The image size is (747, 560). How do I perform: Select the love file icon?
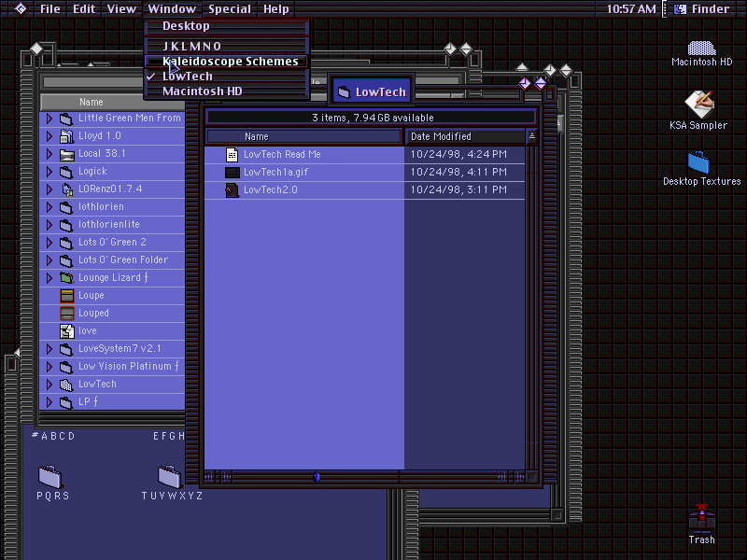click(x=67, y=331)
